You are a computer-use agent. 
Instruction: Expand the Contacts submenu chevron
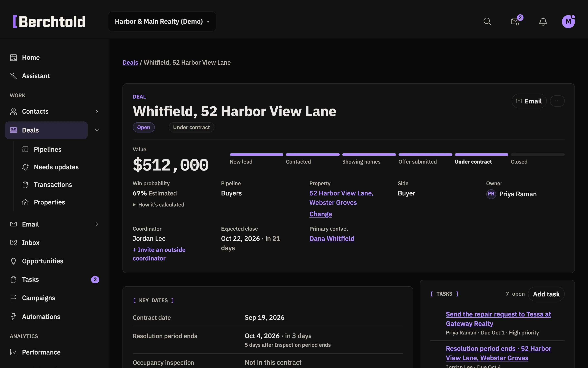click(x=97, y=111)
